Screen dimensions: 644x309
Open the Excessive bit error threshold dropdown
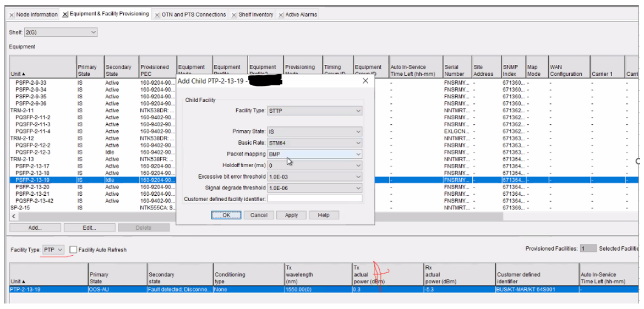(x=315, y=176)
